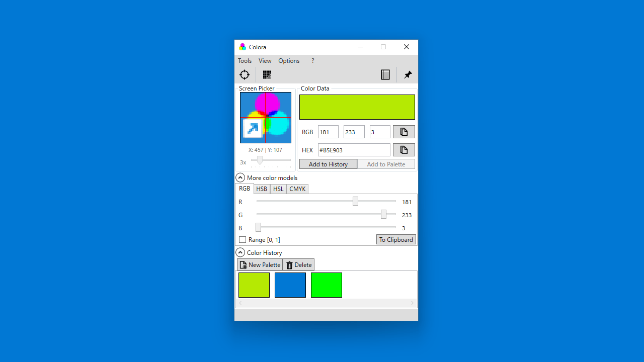644x362 pixels.
Task: Collapse the Color History section
Action: (x=240, y=253)
